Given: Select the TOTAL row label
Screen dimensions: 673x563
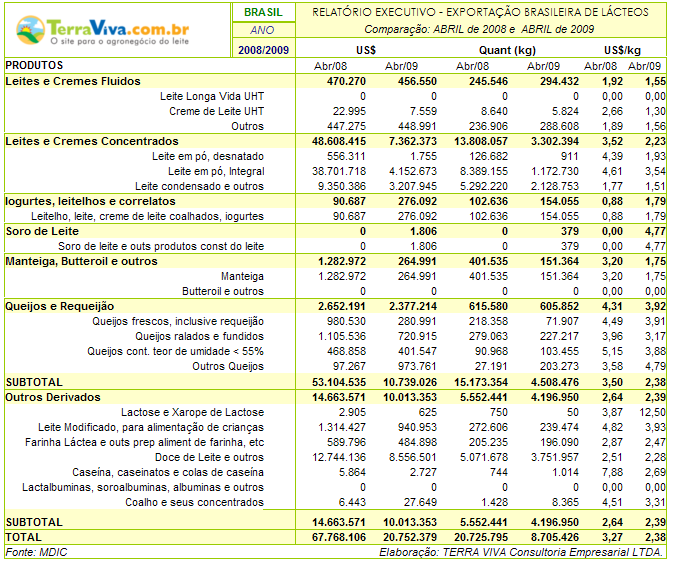Looking at the screenshot, I should click(x=24, y=537).
